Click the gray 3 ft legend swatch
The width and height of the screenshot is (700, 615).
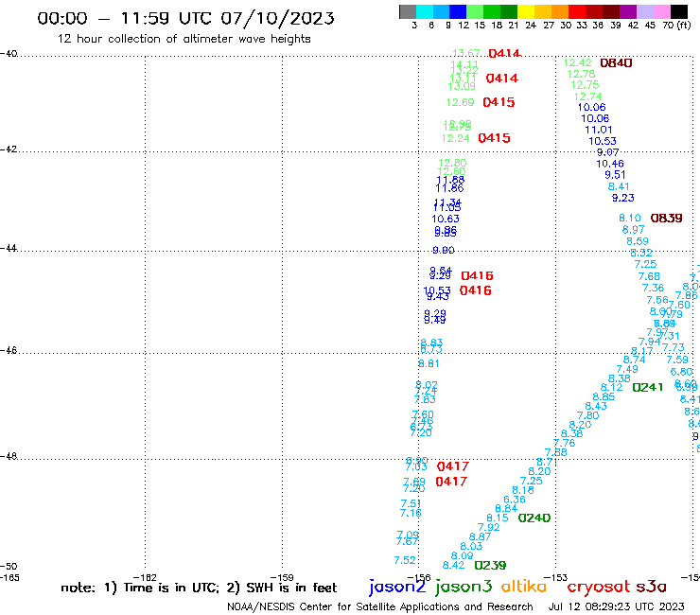coord(408,11)
